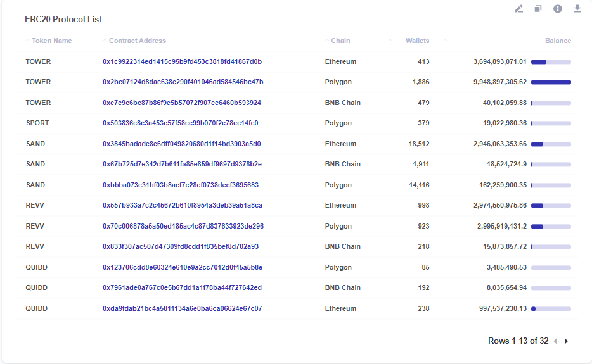Click the TOWER Polygon balance bar

point(551,82)
